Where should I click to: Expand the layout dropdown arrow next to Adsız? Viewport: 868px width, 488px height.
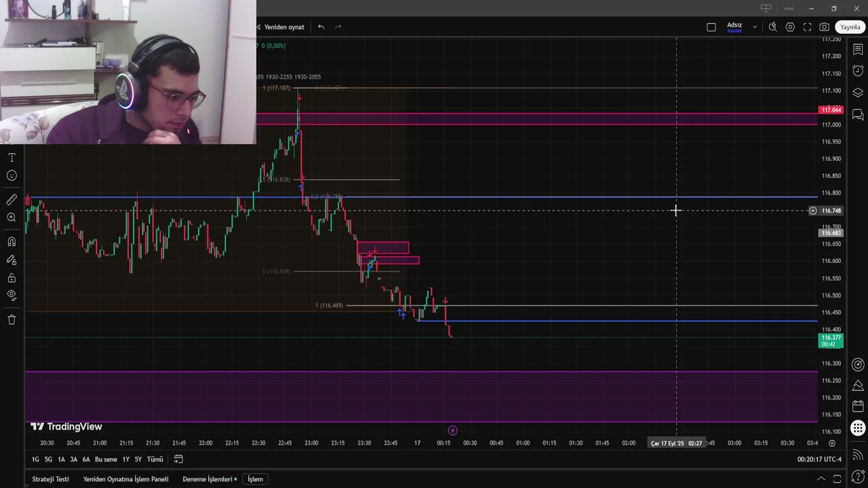click(755, 27)
